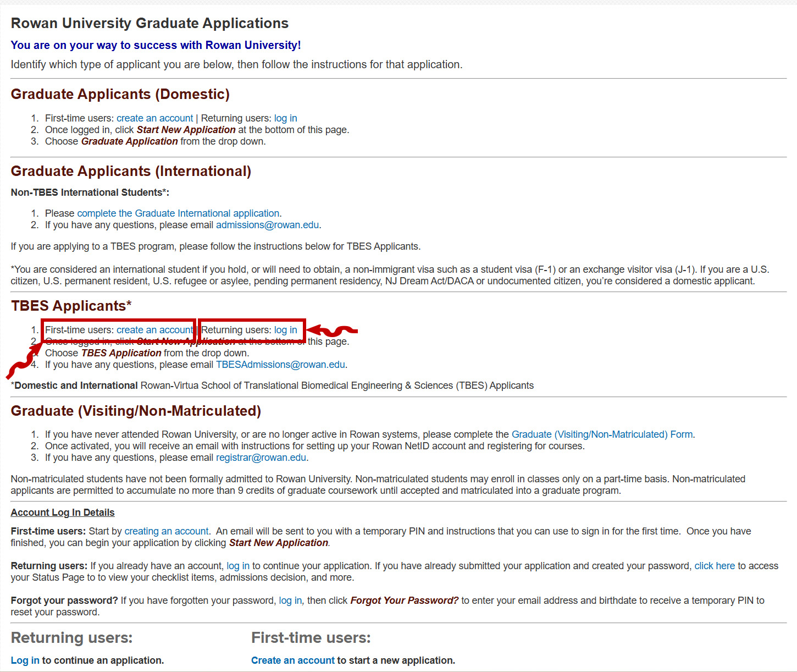
Task: Click 'Non-TBES International Students*:' subheading
Action: pos(90,192)
